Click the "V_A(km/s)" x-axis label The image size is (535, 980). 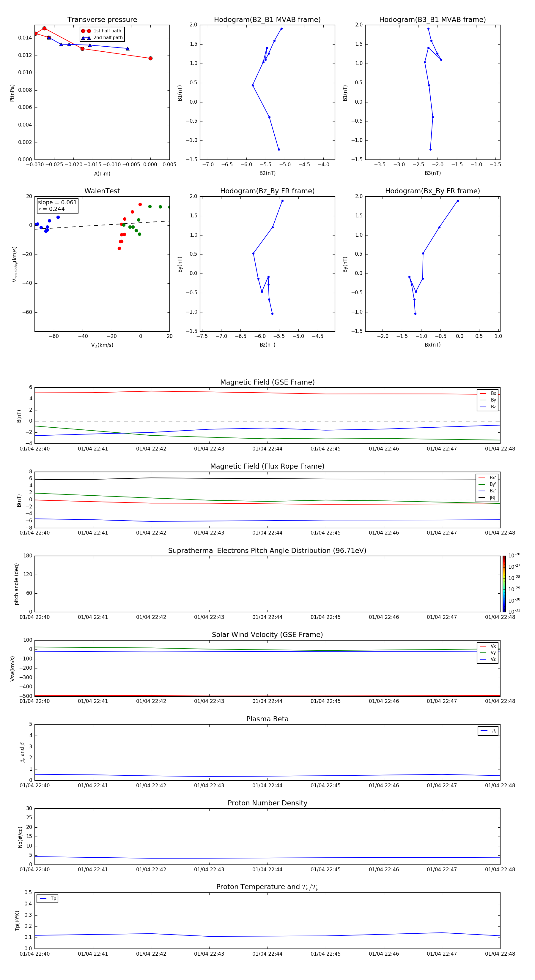pos(102,345)
